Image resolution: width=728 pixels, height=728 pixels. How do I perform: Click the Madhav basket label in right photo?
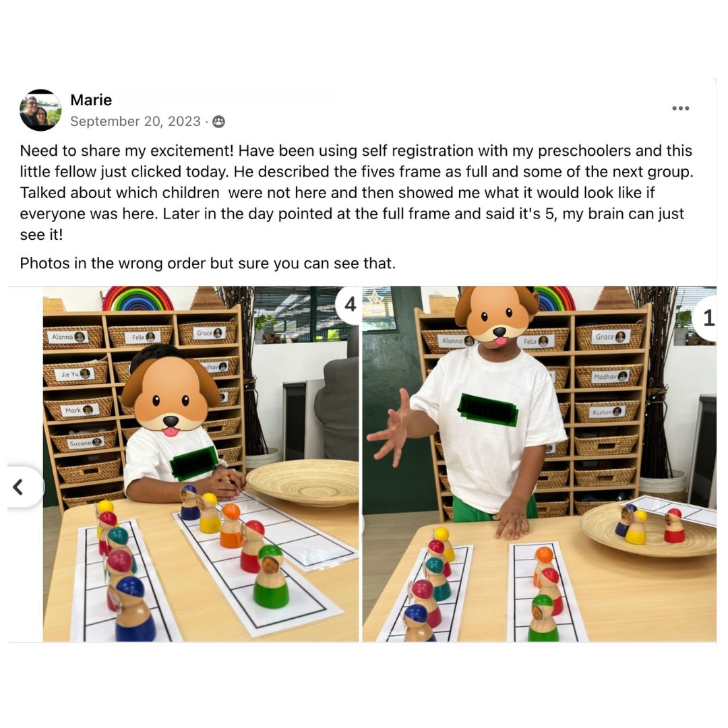(x=609, y=376)
